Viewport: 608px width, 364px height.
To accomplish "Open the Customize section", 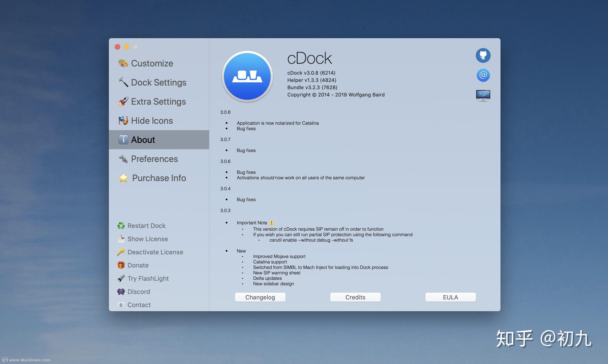I will [x=159, y=63].
